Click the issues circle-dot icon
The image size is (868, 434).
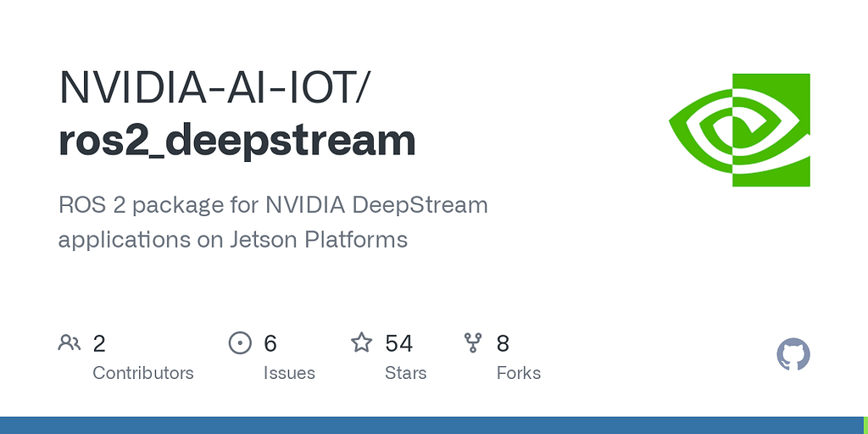pyautogui.click(x=240, y=343)
